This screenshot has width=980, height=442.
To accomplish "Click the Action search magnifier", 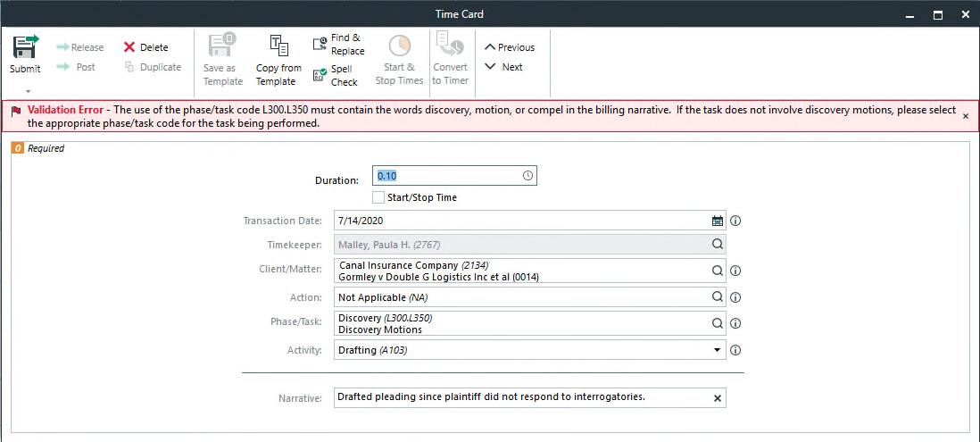I will pos(718,297).
